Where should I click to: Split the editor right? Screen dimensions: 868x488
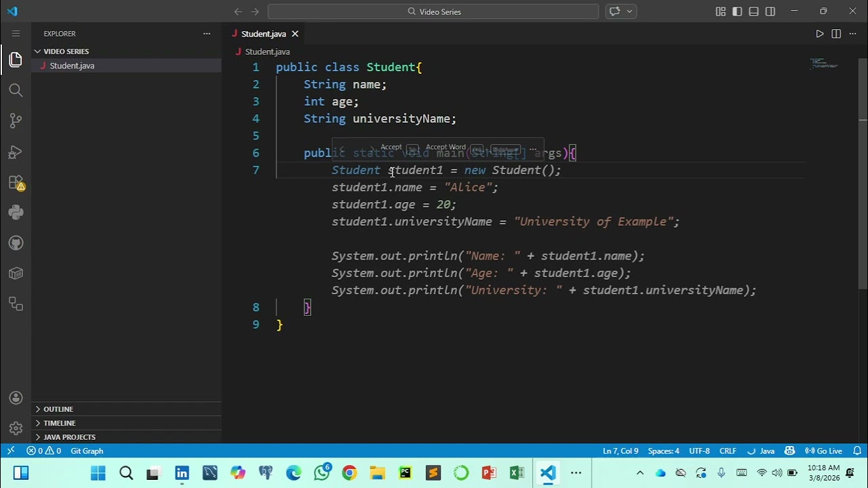pos(836,34)
